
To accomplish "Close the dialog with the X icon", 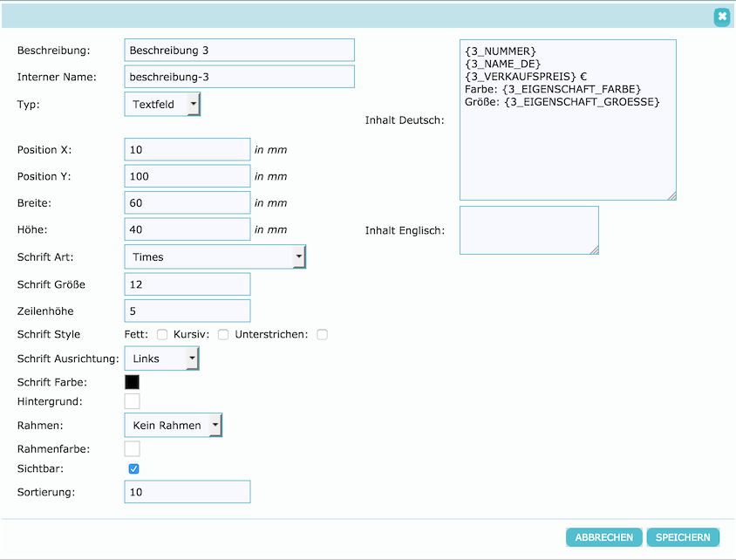I will [x=721, y=17].
